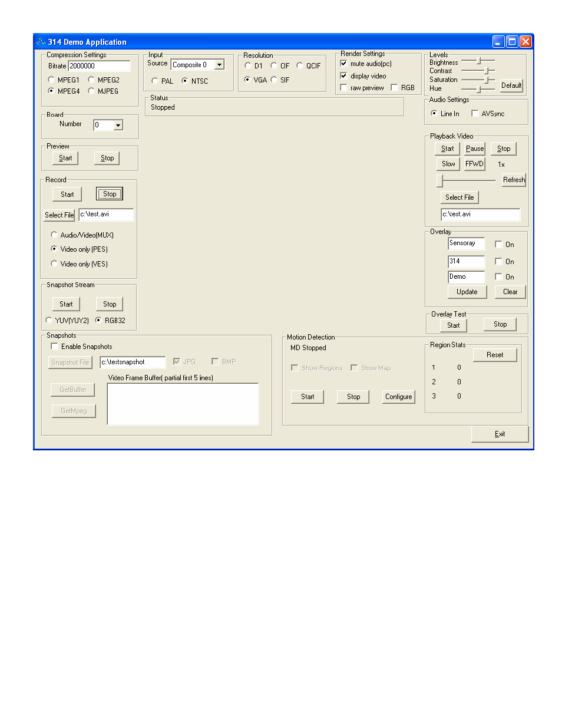Start the Preview
This screenshot has width=562, height=728.
pyautogui.click(x=65, y=158)
